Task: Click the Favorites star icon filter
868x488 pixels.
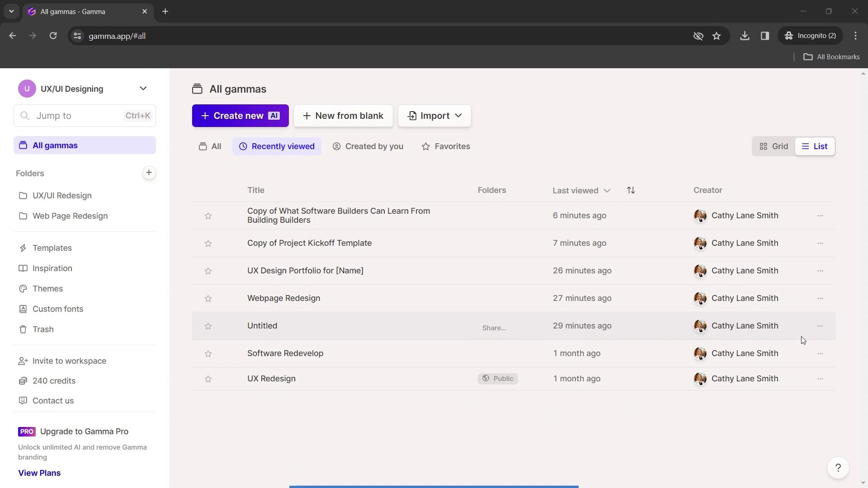Action: 426,146
